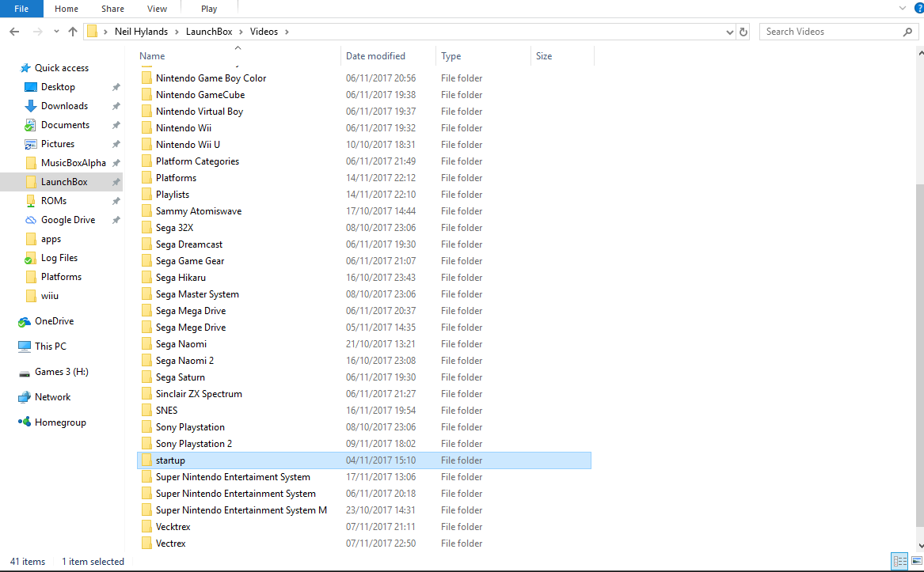Viewport: 924px width, 572px height.
Task: Click the Vecktrex folder icon
Action: pyautogui.click(x=146, y=527)
